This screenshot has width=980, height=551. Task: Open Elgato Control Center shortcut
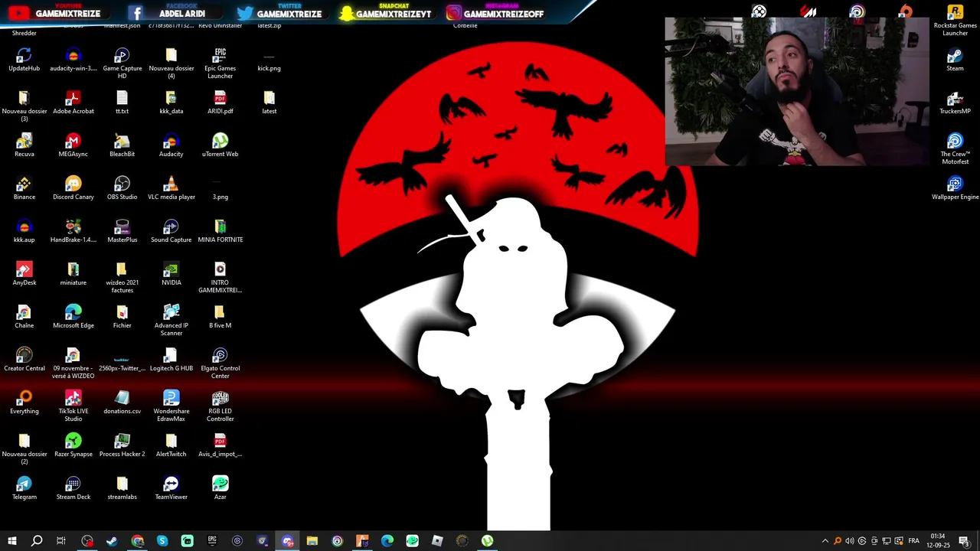(220, 364)
